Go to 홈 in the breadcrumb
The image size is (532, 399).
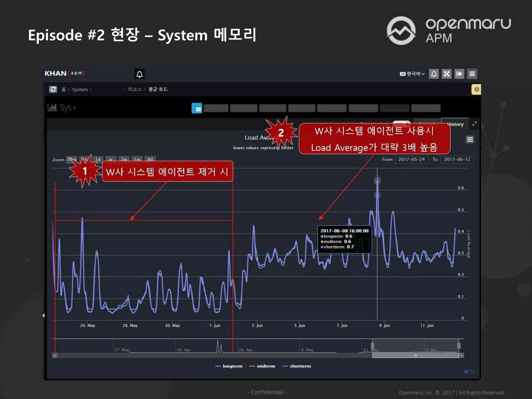click(x=63, y=90)
